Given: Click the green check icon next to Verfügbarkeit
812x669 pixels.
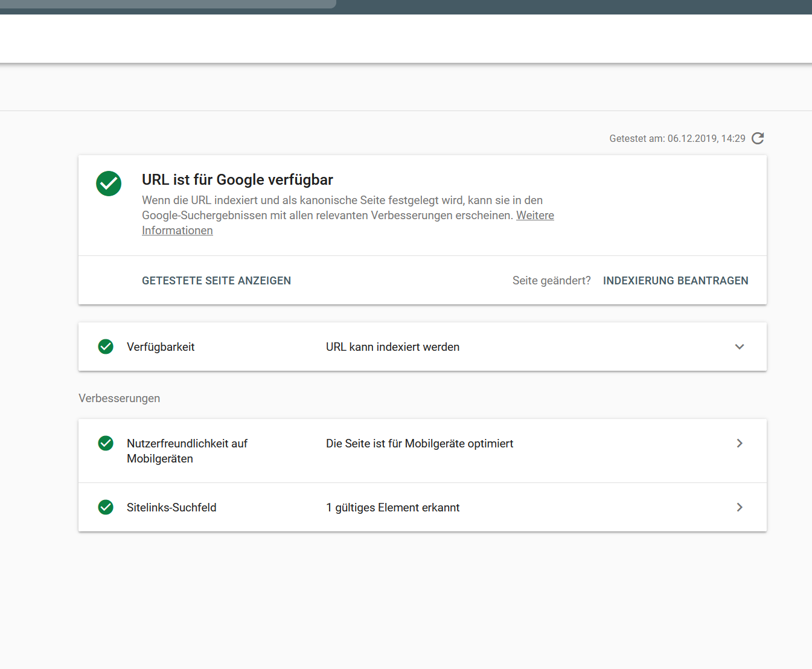Looking at the screenshot, I should [x=106, y=347].
